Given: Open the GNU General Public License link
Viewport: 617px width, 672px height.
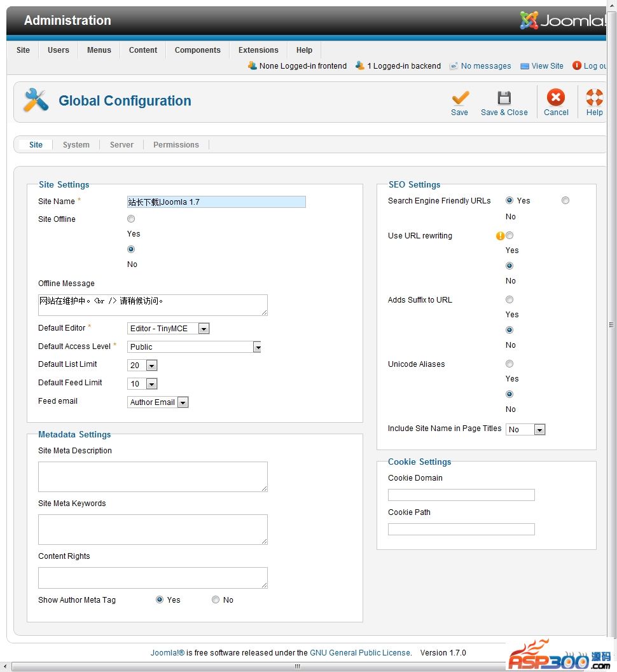Looking at the screenshot, I should tap(360, 652).
